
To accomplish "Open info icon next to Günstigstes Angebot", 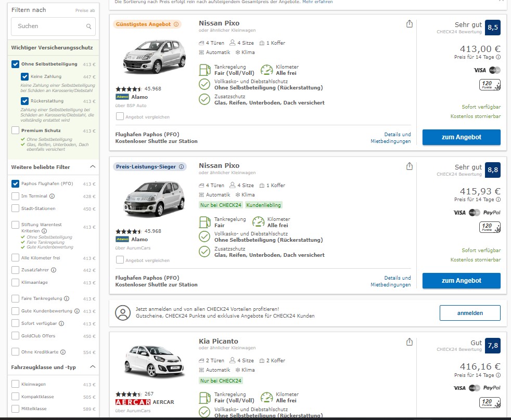I will click(176, 24).
